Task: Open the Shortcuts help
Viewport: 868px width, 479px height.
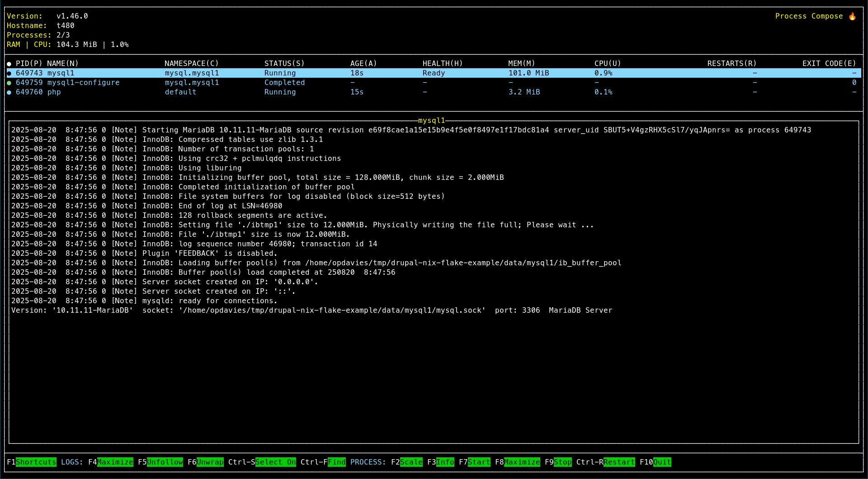Action: [x=36, y=462]
